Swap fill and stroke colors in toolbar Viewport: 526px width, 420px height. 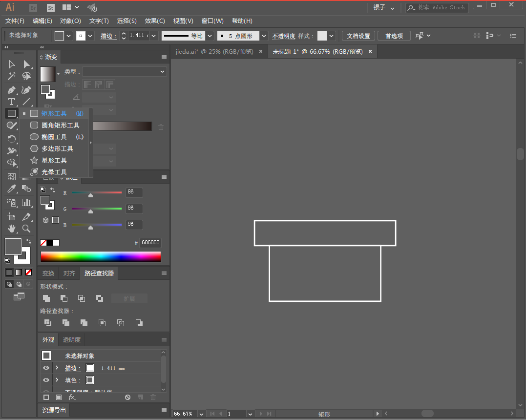pos(29,241)
